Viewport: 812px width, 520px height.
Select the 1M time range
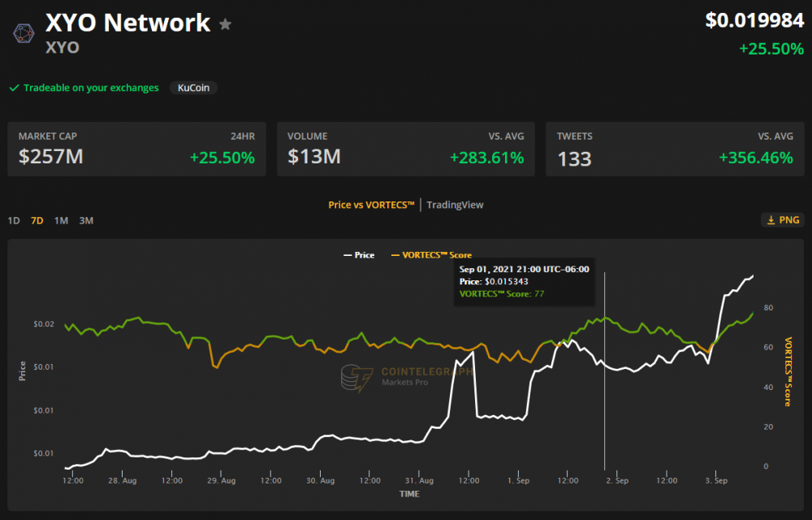61,221
